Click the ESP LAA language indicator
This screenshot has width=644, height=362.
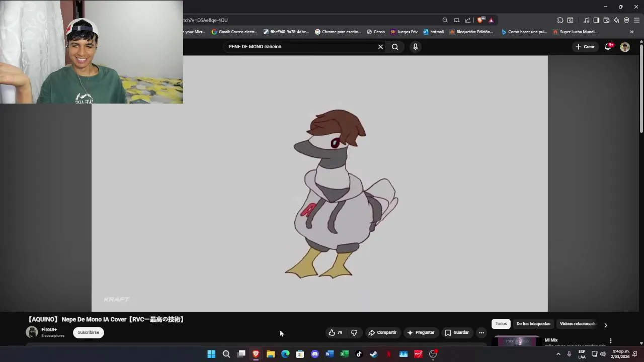click(x=582, y=354)
